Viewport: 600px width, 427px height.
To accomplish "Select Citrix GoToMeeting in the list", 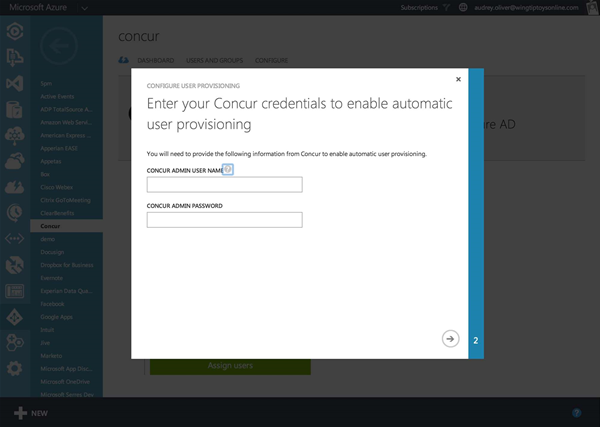I will (x=67, y=200).
